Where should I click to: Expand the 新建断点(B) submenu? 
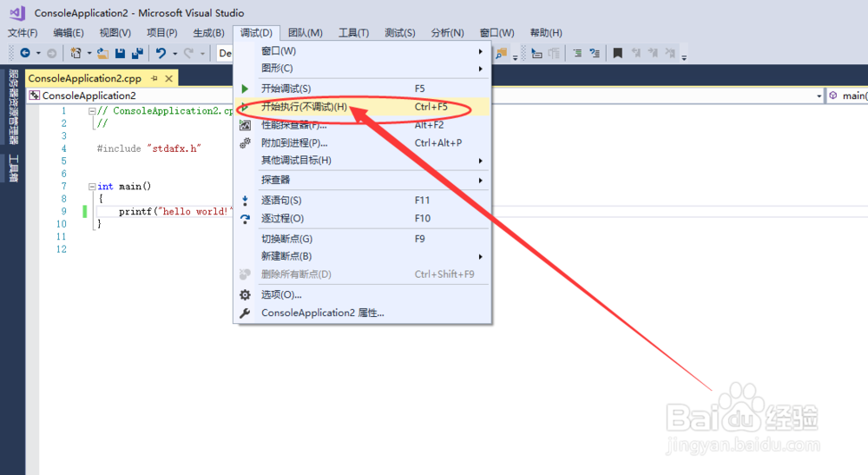pos(363,256)
